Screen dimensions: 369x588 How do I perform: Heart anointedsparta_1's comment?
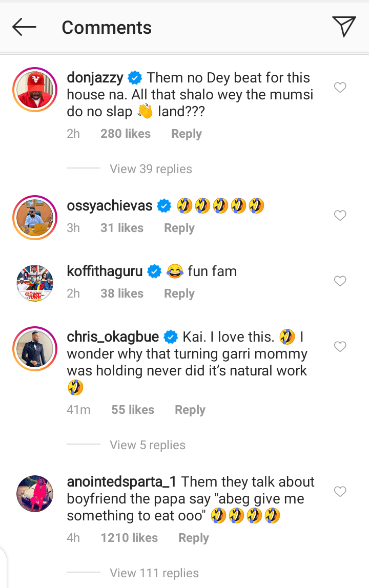tap(340, 492)
